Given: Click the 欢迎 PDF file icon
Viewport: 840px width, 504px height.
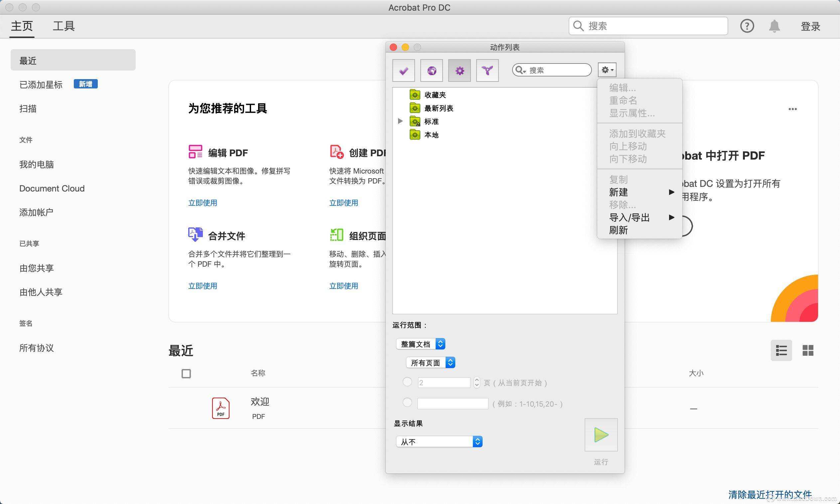Looking at the screenshot, I should tap(220, 408).
